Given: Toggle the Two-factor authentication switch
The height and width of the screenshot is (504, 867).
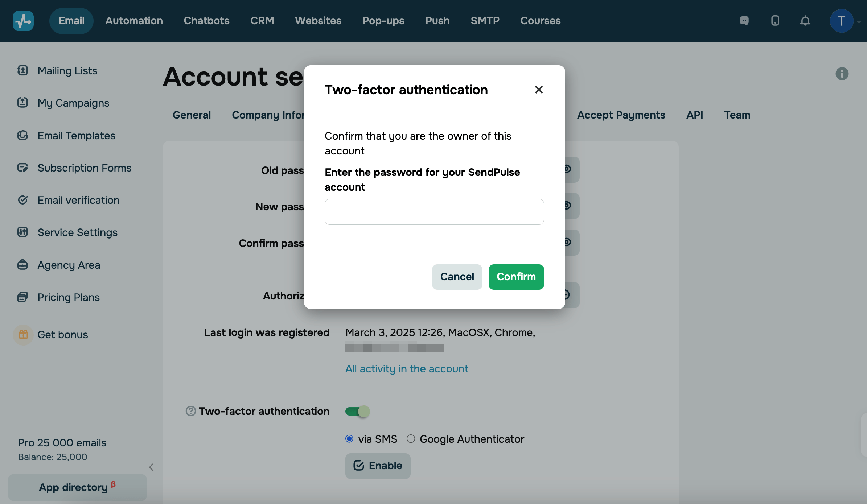Looking at the screenshot, I should click(358, 411).
